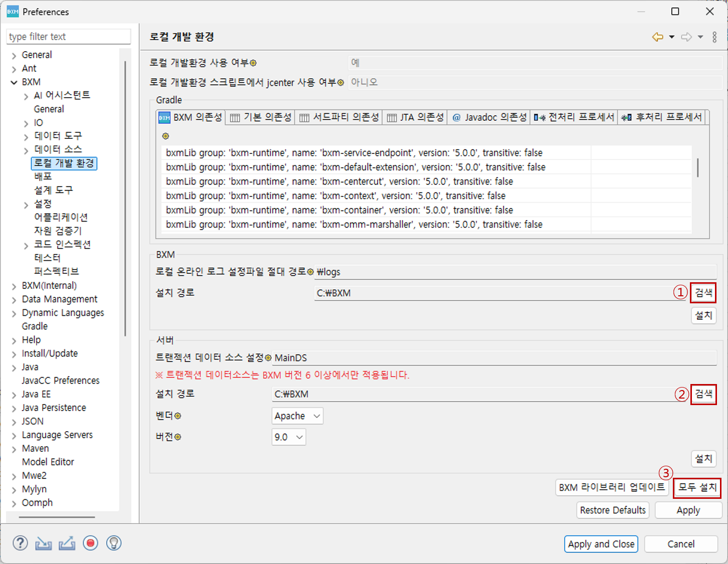728x564 pixels.
Task: Switch to the 서드파티 의존성 tab
Action: tap(339, 117)
